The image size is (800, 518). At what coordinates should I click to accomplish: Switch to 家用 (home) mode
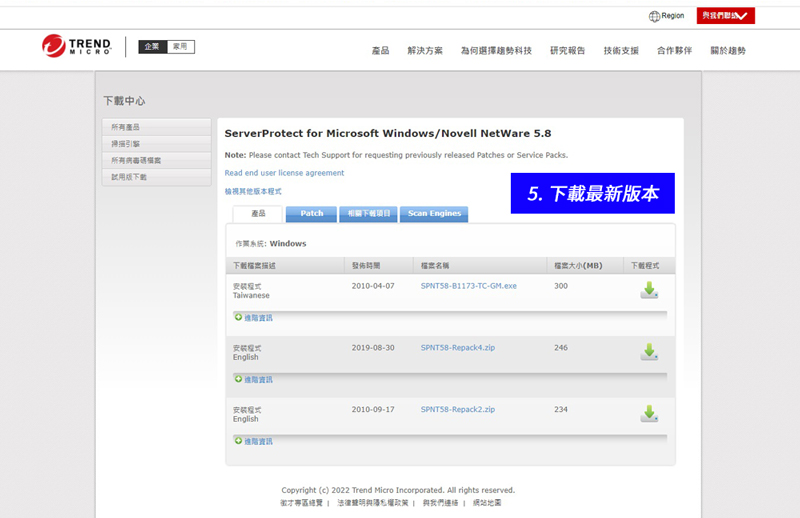coord(181,46)
